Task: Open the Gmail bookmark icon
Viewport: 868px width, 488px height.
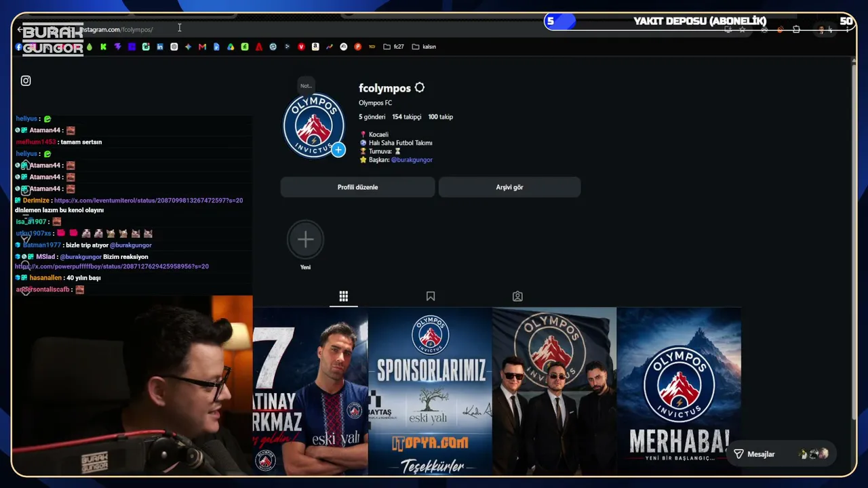Action: (202, 47)
